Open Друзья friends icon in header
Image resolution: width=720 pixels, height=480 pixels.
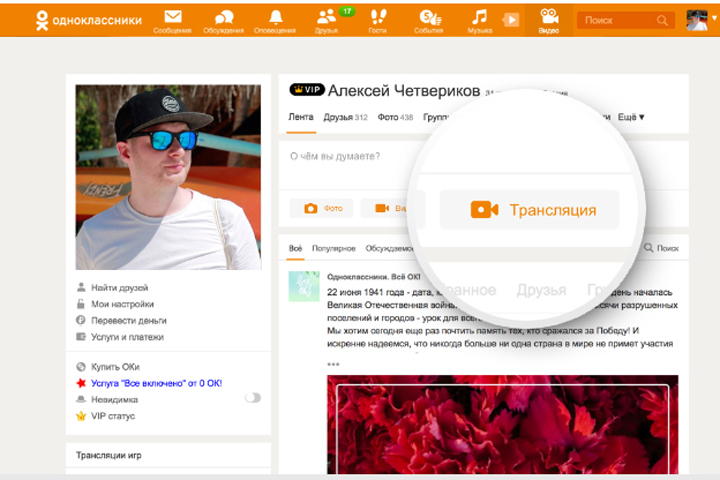(x=327, y=19)
